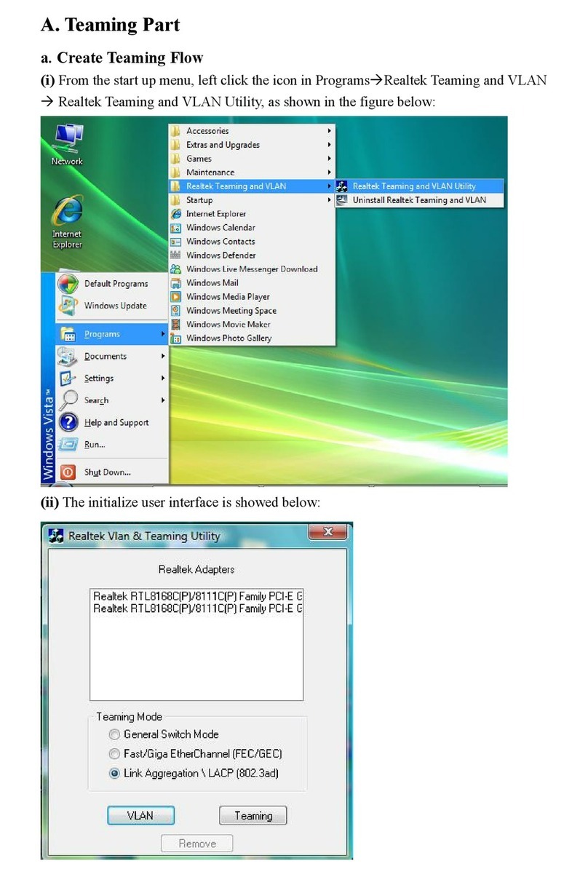Expand the Search submenu arrow
The height and width of the screenshot is (877, 588).
163,400
